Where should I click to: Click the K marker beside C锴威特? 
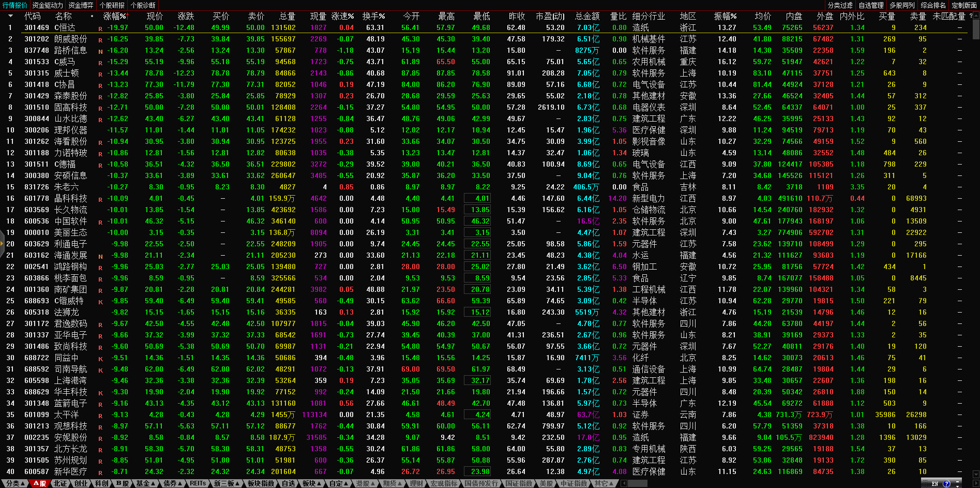click(100, 302)
